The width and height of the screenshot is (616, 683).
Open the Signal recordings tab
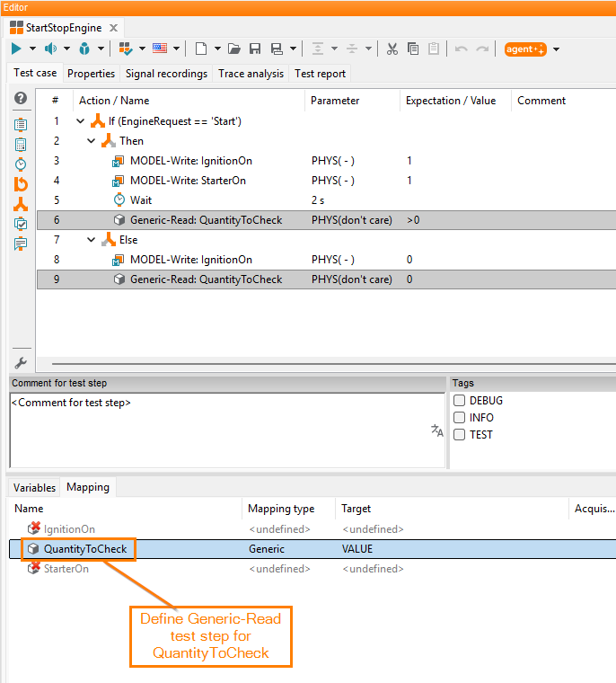pos(166,74)
